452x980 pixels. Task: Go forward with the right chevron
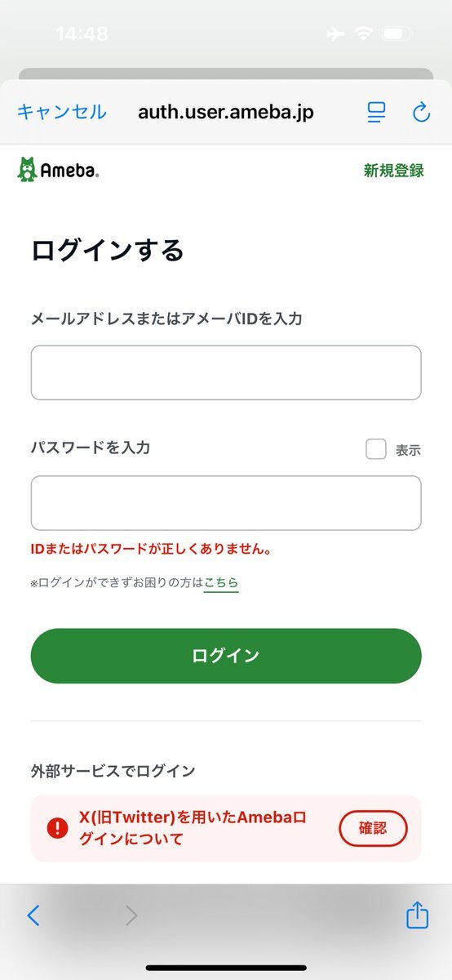[131, 915]
